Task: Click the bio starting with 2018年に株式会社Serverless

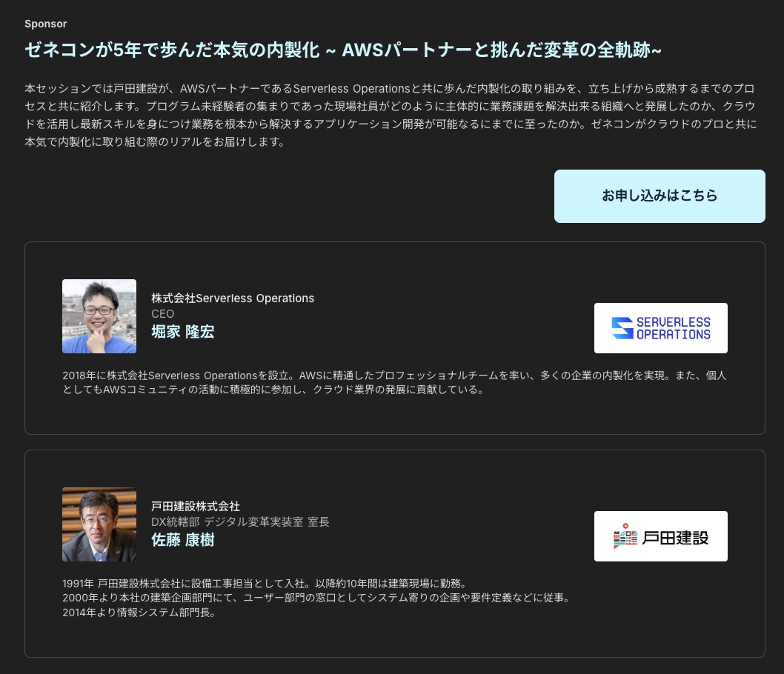Action: pyautogui.click(x=394, y=382)
